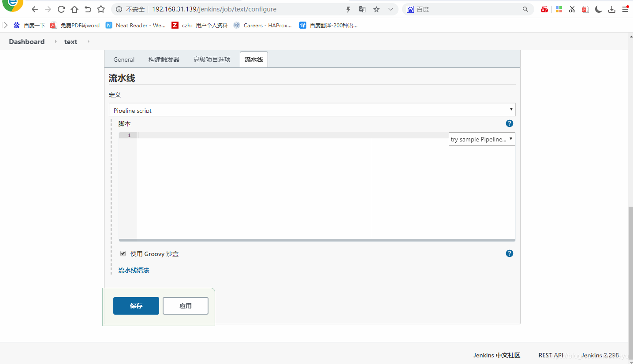
Task: Click into the script editor area
Action: tap(326, 185)
